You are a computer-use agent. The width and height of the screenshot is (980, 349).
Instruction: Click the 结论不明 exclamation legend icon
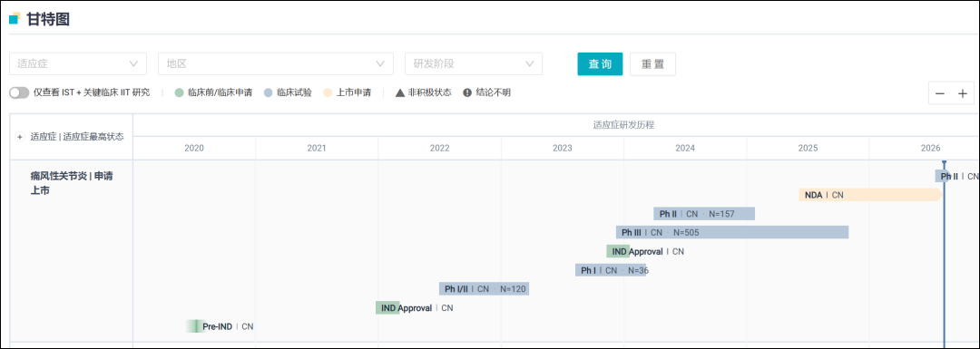[x=467, y=93]
